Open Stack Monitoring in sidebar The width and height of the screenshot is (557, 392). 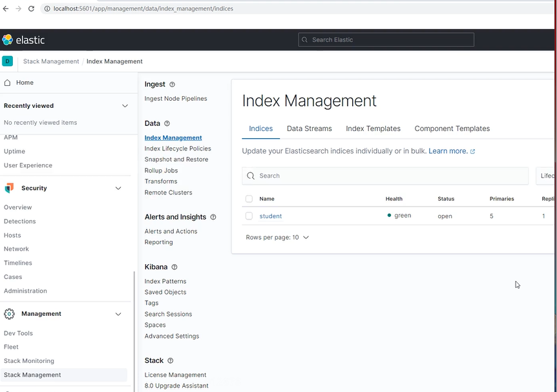click(x=29, y=361)
